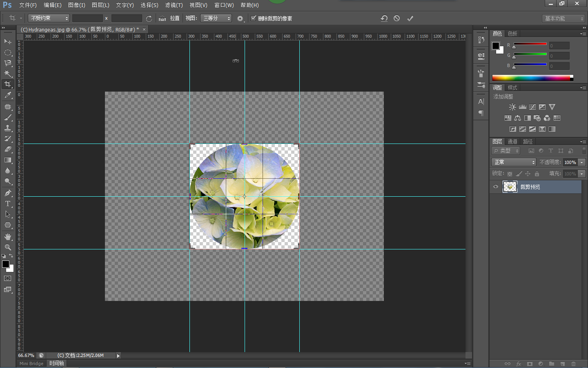This screenshot has width=588, height=368.
Task: Click the Straighten tool icon
Action: (162, 18)
